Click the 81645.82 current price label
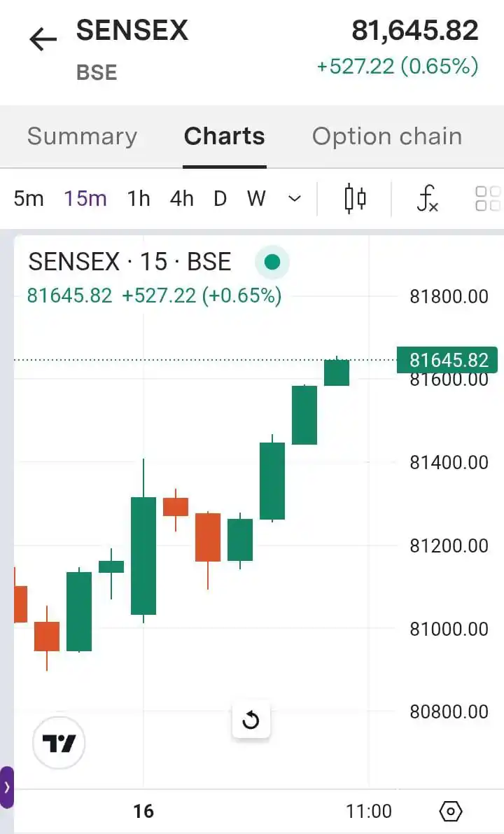Screen dimensions: 504x834 click(x=447, y=360)
